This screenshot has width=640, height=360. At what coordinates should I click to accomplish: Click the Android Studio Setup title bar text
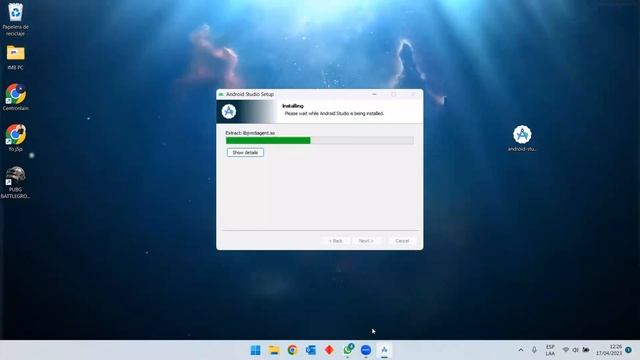[x=250, y=94]
